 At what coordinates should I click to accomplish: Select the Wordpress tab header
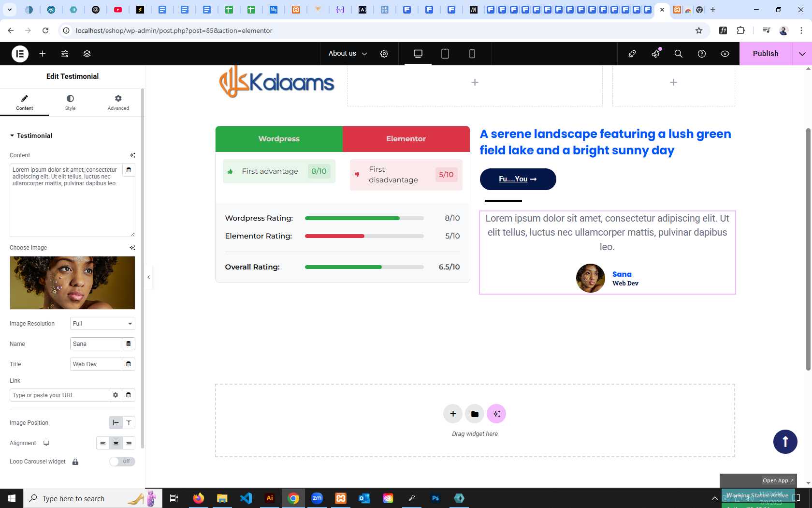279,139
